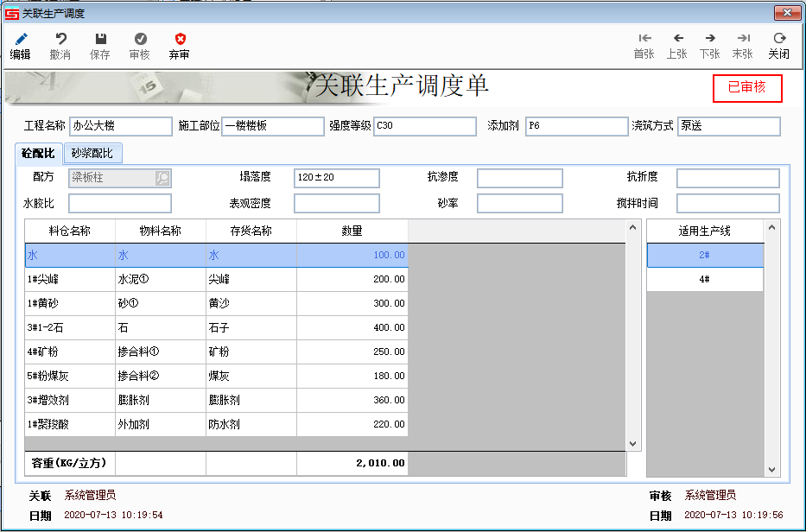Jump to last record with 末张
The image size is (806, 532).
pos(743,40)
